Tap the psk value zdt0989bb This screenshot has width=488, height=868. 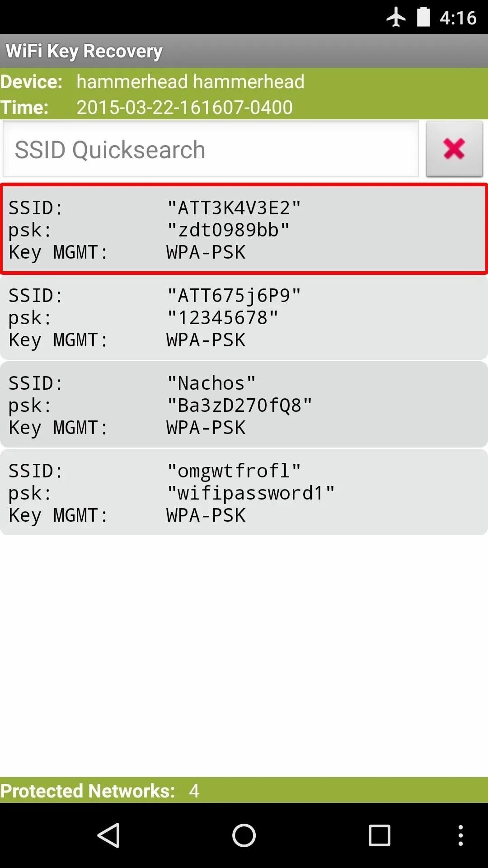coord(228,230)
